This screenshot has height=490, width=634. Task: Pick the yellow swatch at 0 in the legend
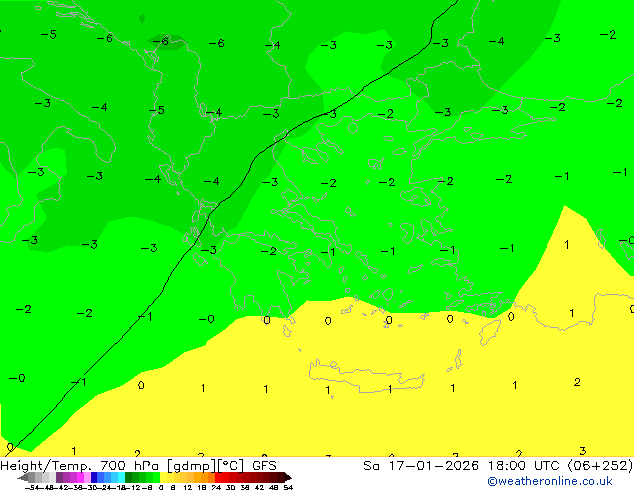pyautogui.click(x=163, y=477)
